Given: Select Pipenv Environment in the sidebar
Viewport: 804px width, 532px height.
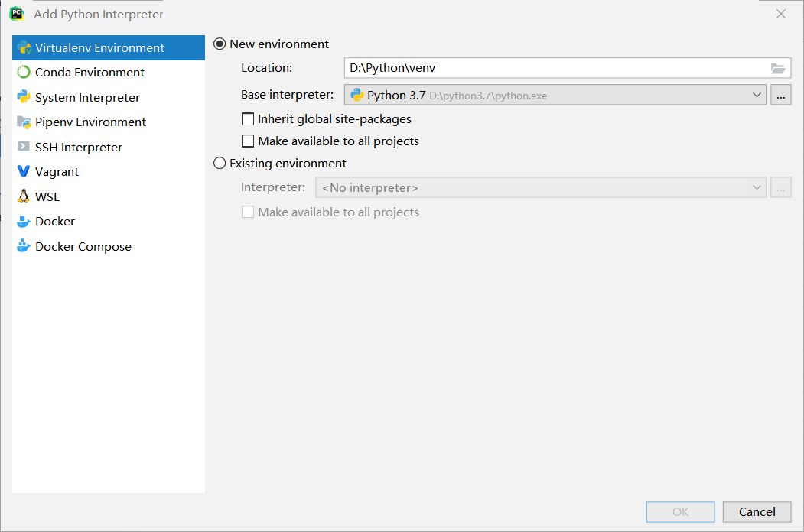Looking at the screenshot, I should tap(109, 122).
